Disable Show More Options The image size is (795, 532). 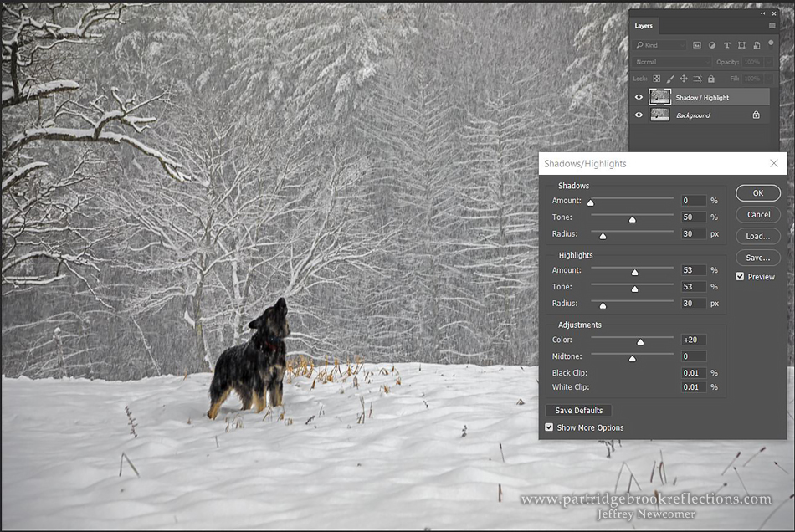coord(550,427)
